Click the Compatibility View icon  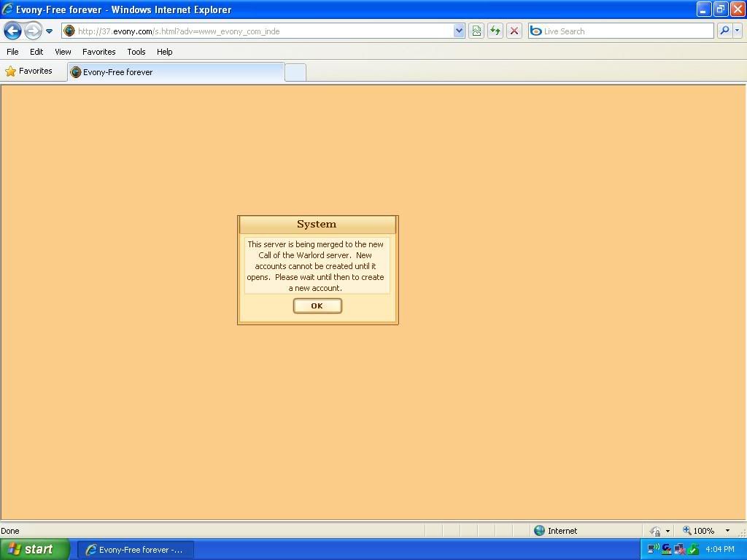(x=476, y=31)
